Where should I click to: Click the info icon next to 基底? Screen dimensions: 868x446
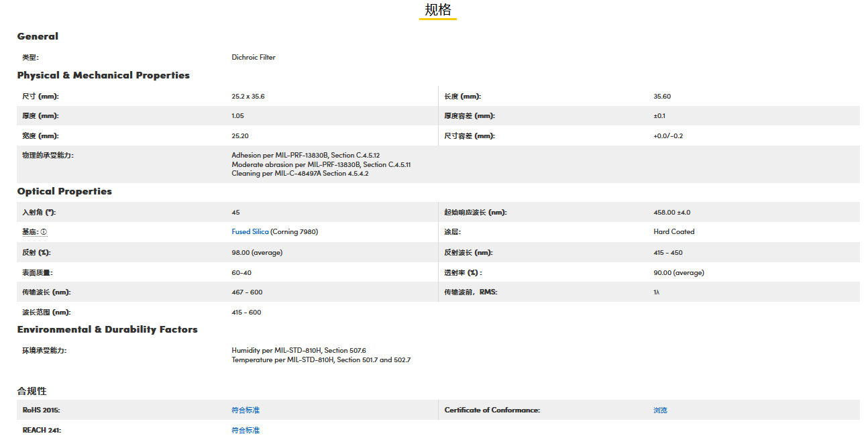click(44, 232)
